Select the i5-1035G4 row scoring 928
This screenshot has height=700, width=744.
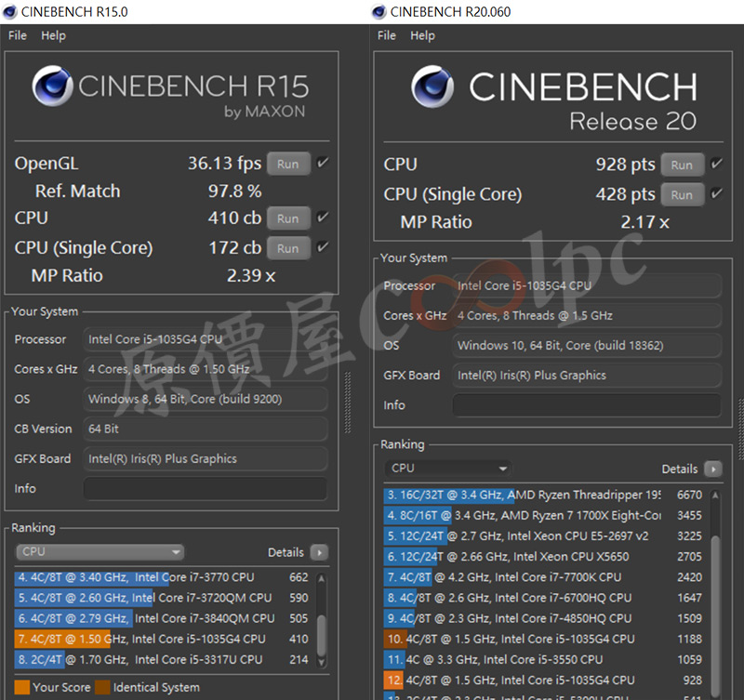pos(544,680)
